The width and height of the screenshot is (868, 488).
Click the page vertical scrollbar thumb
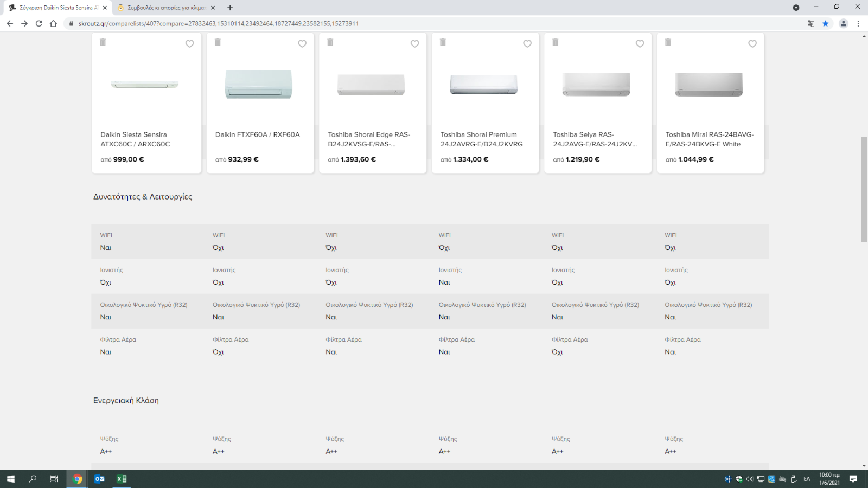(x=864, y=189)
